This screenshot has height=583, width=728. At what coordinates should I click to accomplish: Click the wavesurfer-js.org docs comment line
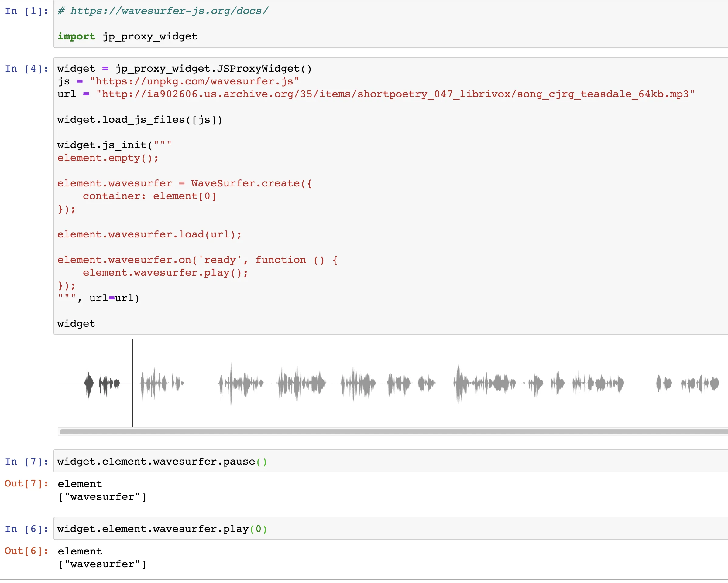coord(163,11)
